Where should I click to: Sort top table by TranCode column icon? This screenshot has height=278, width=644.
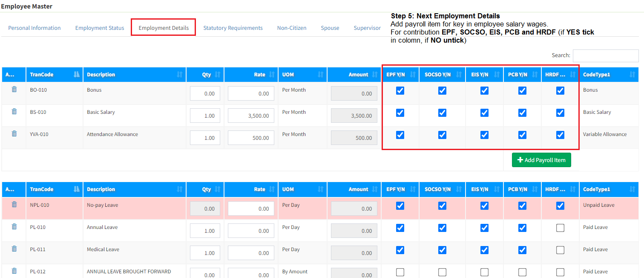76,75
